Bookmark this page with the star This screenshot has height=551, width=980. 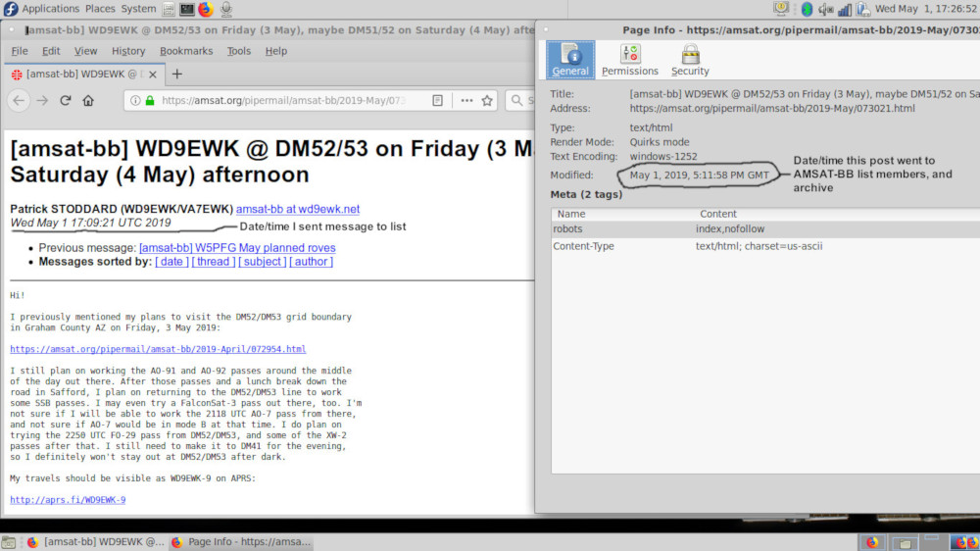tap(487, 100)
